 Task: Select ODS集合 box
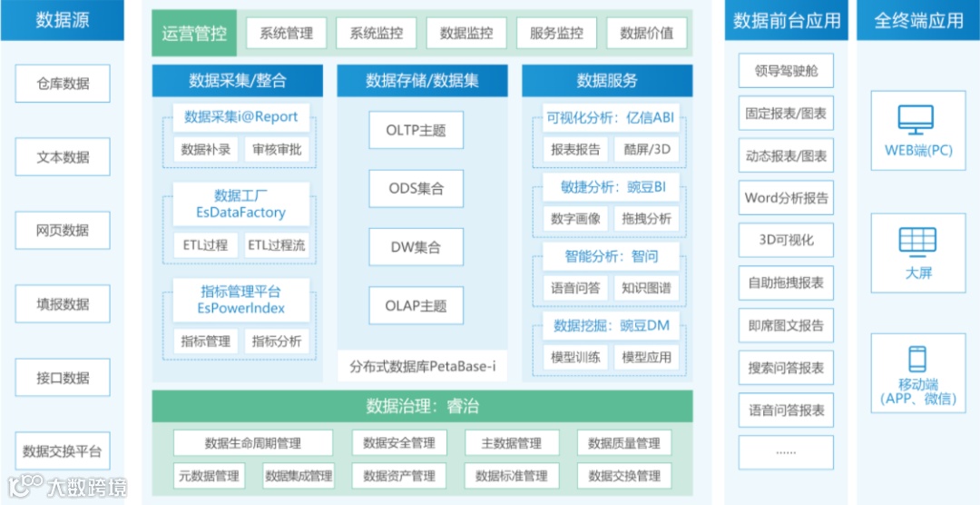416,188
